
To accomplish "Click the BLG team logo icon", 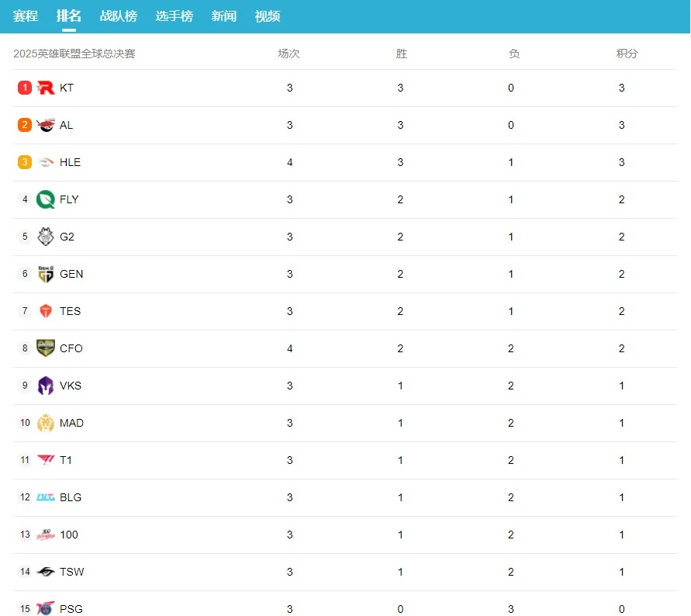I will (46, 497).
